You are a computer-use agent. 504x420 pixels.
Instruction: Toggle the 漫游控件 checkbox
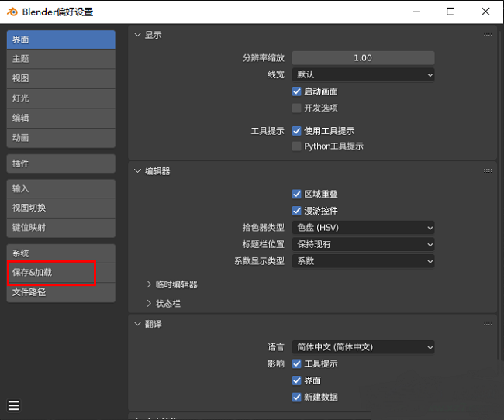[296, 211]
